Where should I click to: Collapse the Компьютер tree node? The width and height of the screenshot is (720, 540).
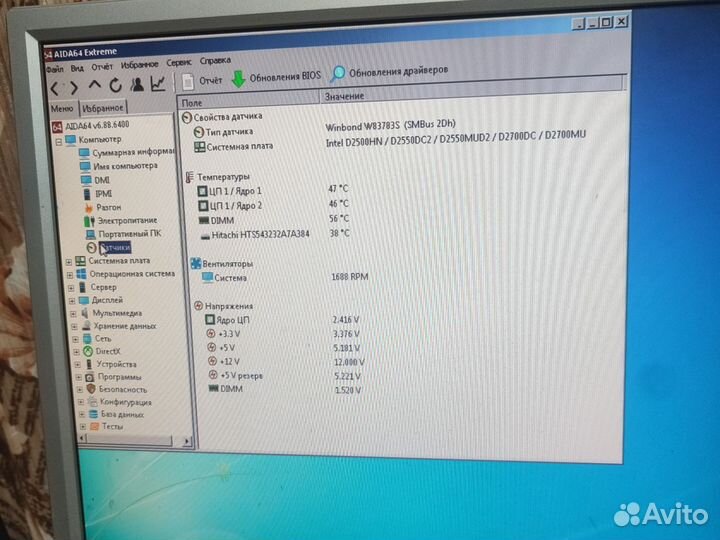[x=57, y=140]
